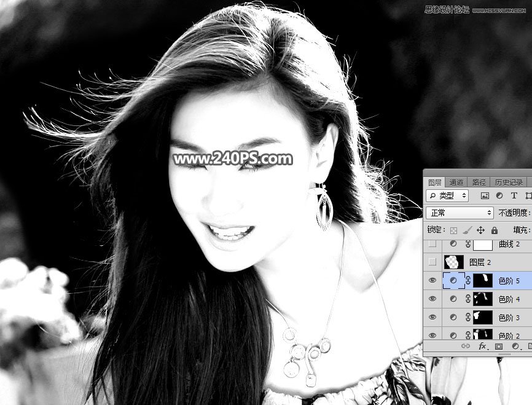Unlink mask on 色阶 5 layer
This screenshot has width=532, height=405.
468,280
